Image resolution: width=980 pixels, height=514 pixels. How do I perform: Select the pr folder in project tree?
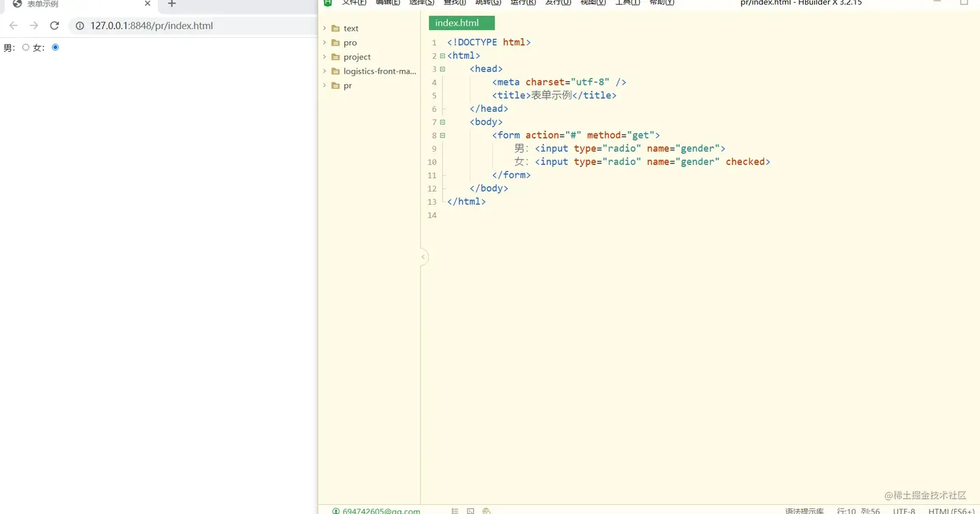click(348, 85)
